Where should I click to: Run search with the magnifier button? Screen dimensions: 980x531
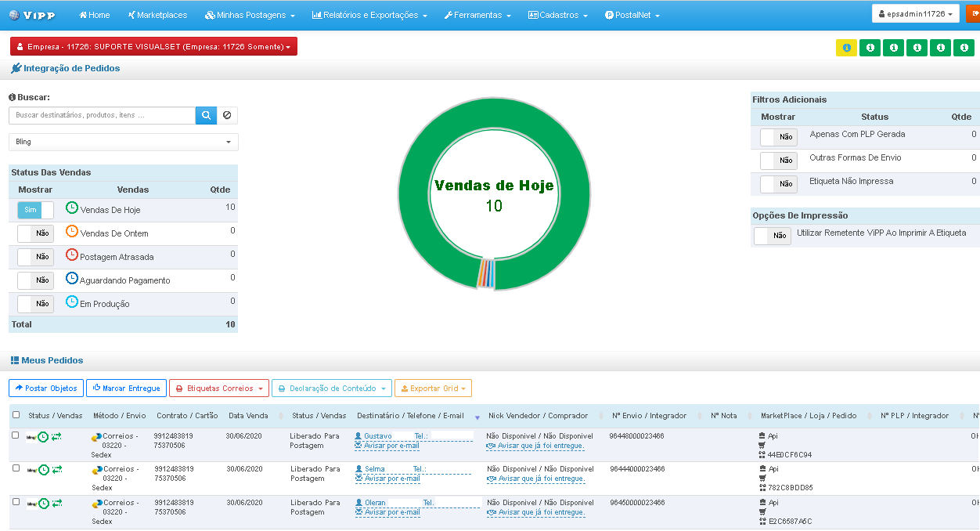(206, 115)
